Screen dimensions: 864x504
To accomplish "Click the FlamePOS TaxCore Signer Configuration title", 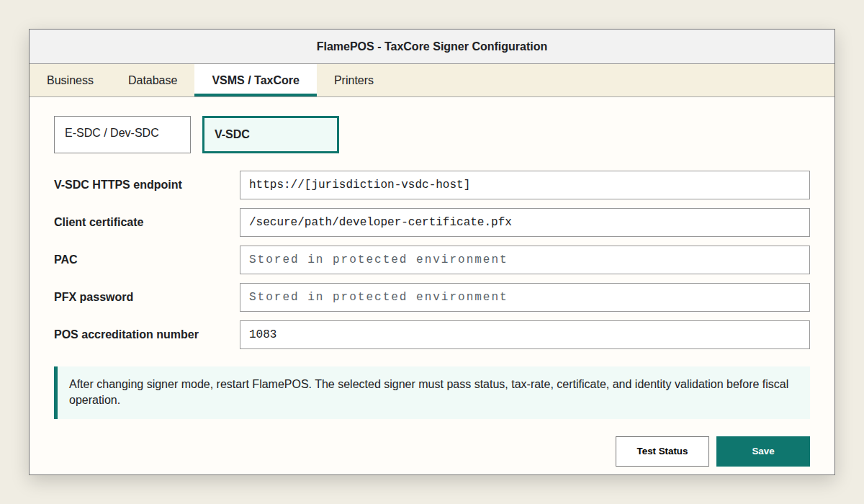I will pyautogui.click(x=432, y=47).
